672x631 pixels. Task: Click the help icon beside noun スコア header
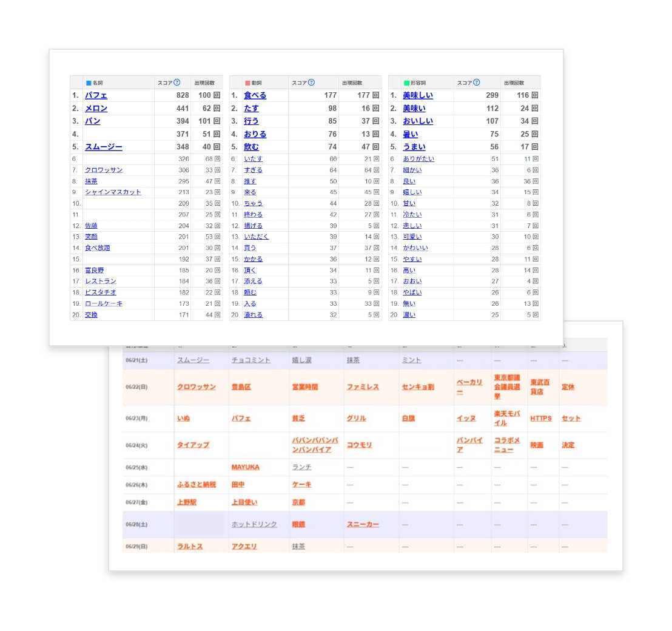(x=177, y=83)
